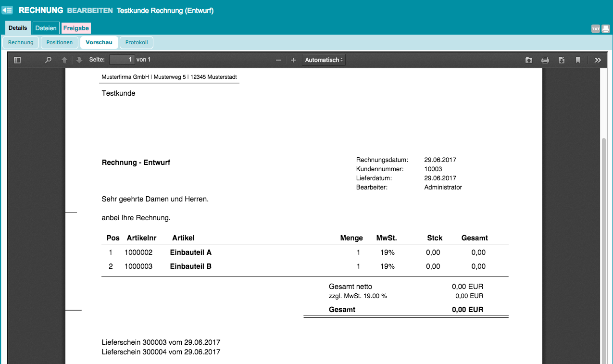Click the printer icon next to TXT

[x=606, y=29]
